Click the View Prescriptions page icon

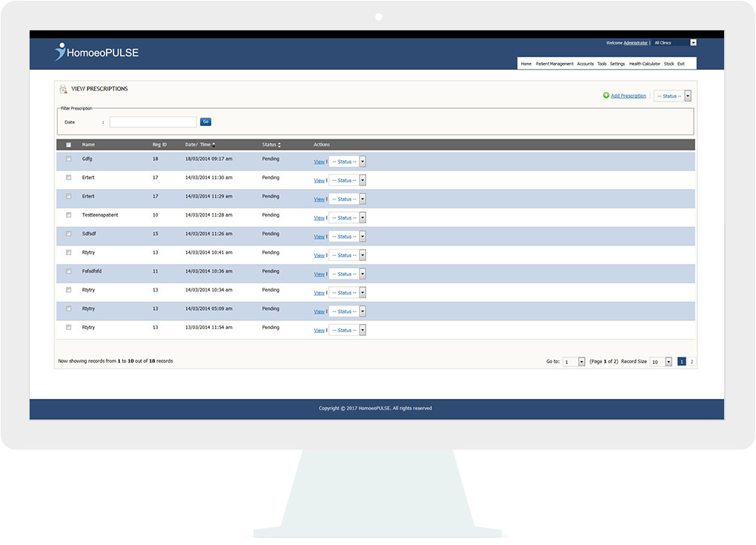[63, 90]
